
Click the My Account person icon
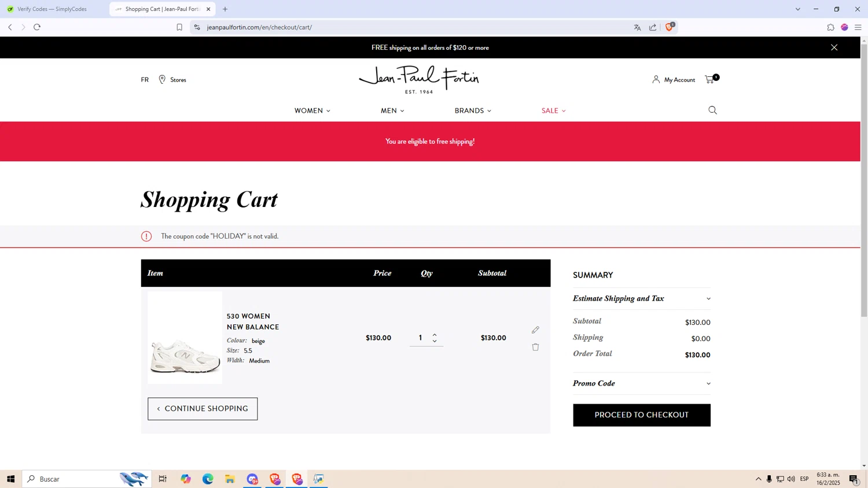tap(656, 79)
